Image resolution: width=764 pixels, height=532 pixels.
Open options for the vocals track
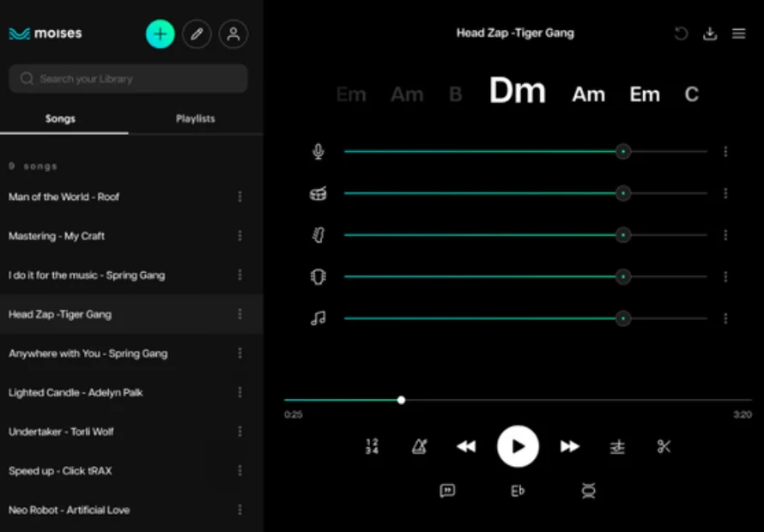pyautogui.click(x=725, y=152)
